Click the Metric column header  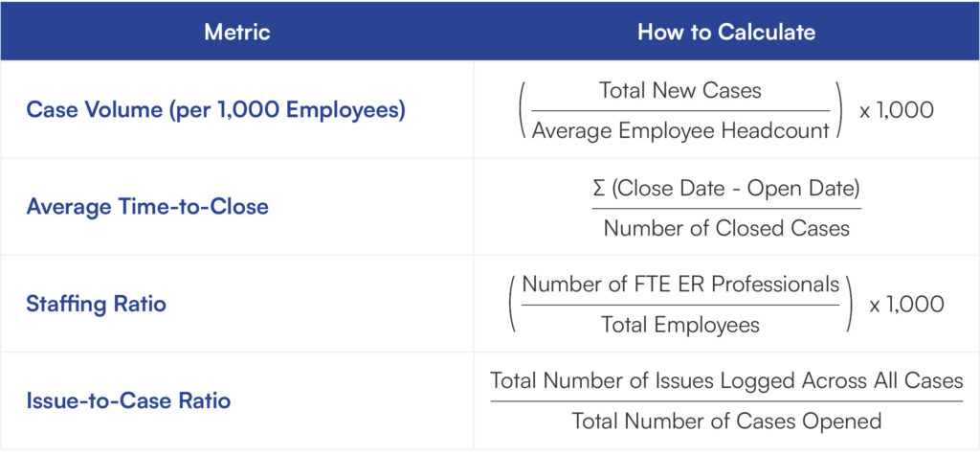pyautogui.click(x=237, y=32)
